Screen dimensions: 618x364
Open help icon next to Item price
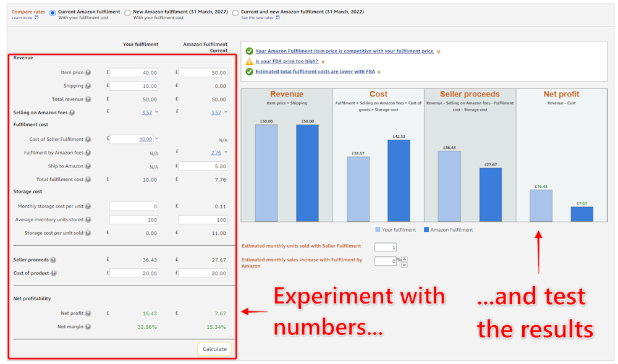pyautogui.click(x=88, y=72)
